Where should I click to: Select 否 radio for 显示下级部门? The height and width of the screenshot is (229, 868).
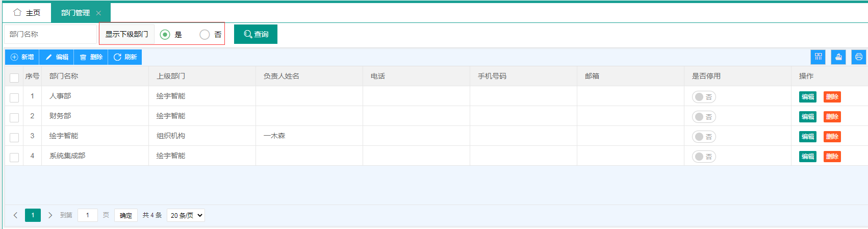coord(205,35)
